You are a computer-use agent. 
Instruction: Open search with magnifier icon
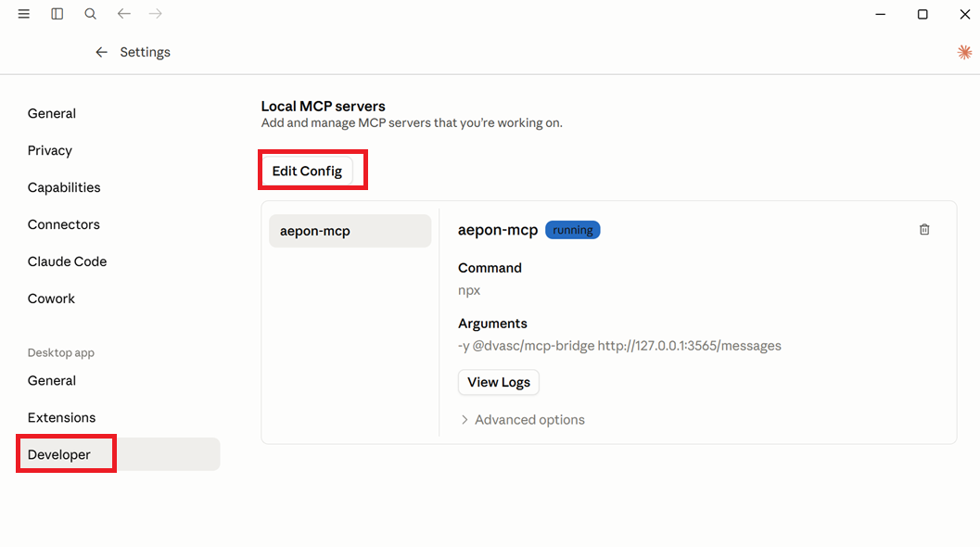coord(91,14)
